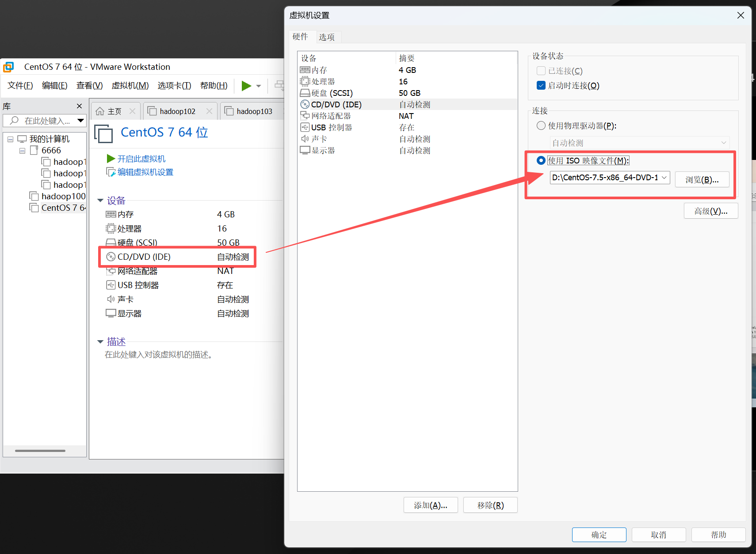The image size is (756, 554).
Task: Switch to the 硬件 tab in settings dialog
Action: [x=300, y=37]
